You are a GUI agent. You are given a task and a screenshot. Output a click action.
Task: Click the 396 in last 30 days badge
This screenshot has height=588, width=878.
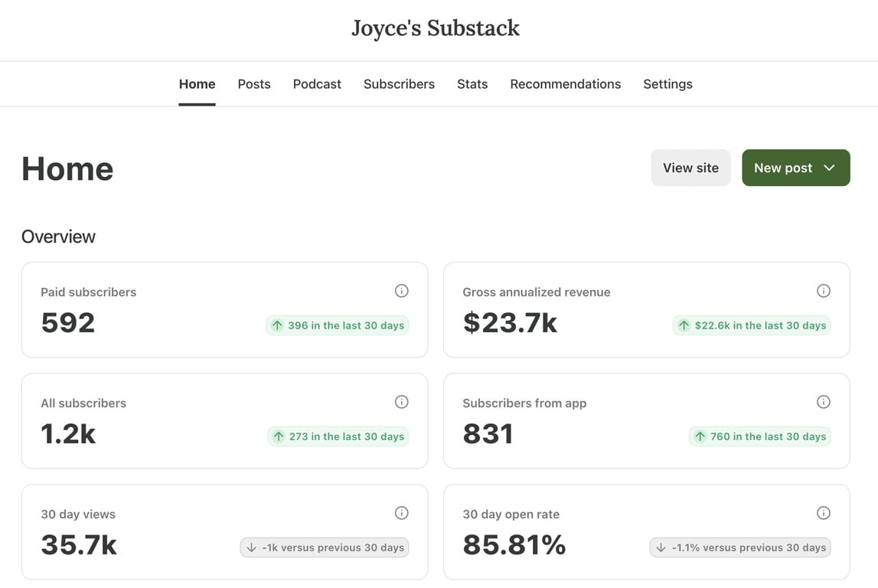(x=338, y=325)
